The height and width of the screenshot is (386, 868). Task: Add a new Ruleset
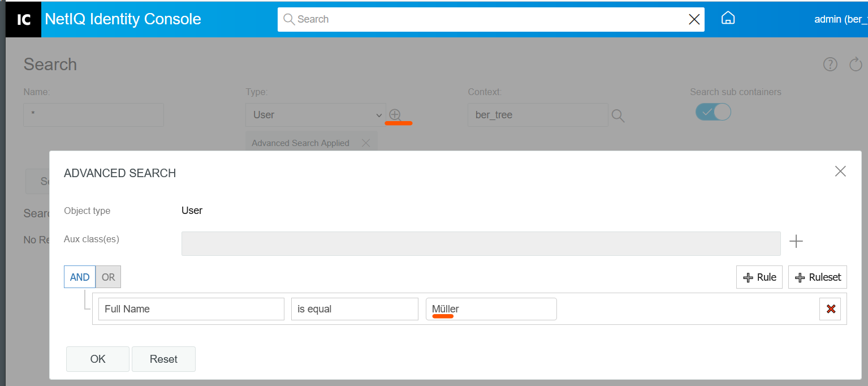(817, 277)
